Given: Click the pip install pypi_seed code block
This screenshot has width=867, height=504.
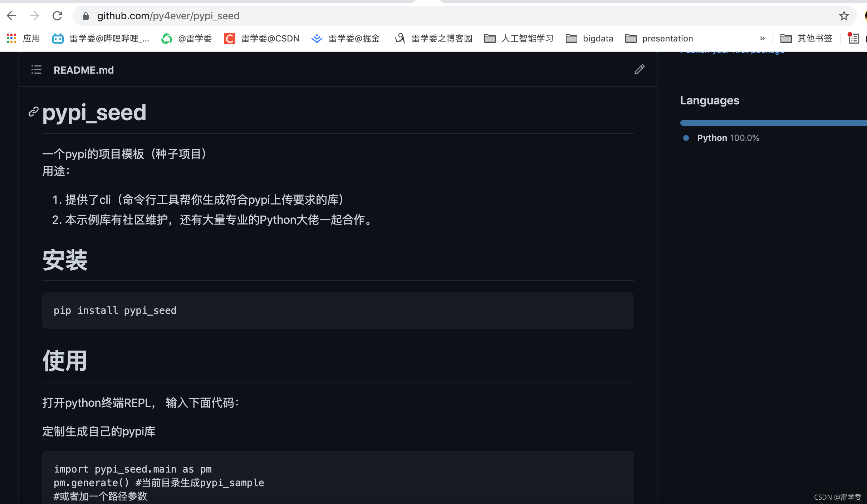Looking at the screenshot, I should [338, 311].
